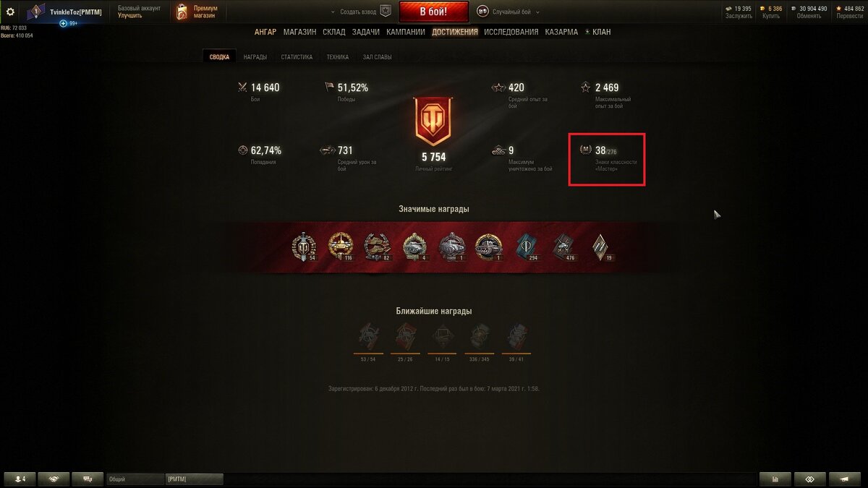Open the settings gear menu
This screenshot has height=488, width=868.
click(x=10, y=12)
